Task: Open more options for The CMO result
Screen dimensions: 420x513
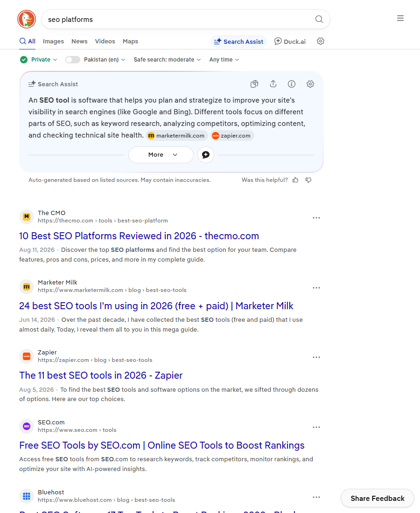Action: (316, 218)
